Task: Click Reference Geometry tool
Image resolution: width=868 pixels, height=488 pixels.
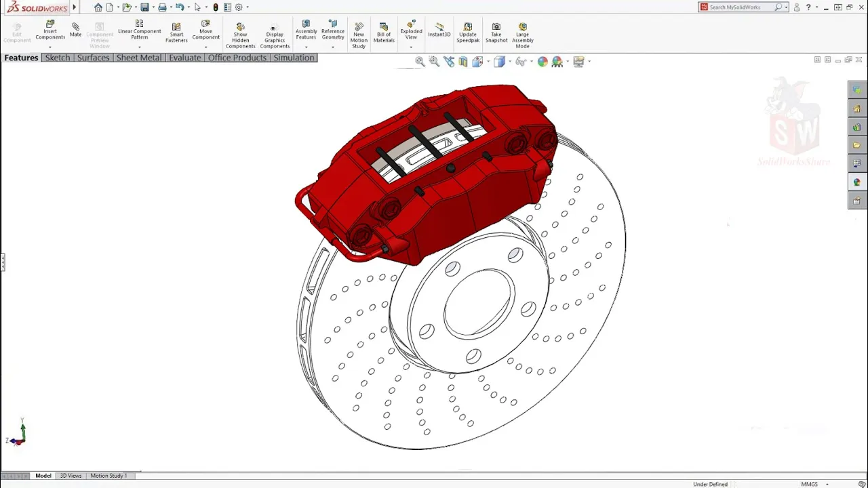Action: coord(332,30)
